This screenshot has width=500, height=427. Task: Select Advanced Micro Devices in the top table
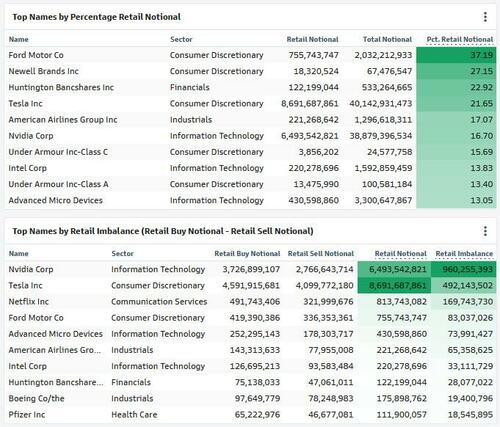coord(55,200)
